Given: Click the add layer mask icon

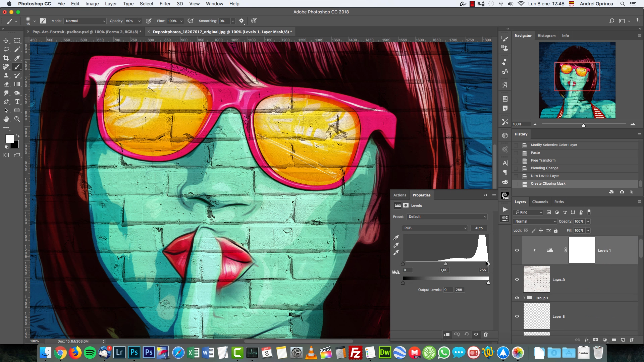Looking at the screenshot, I should [595, 340].
